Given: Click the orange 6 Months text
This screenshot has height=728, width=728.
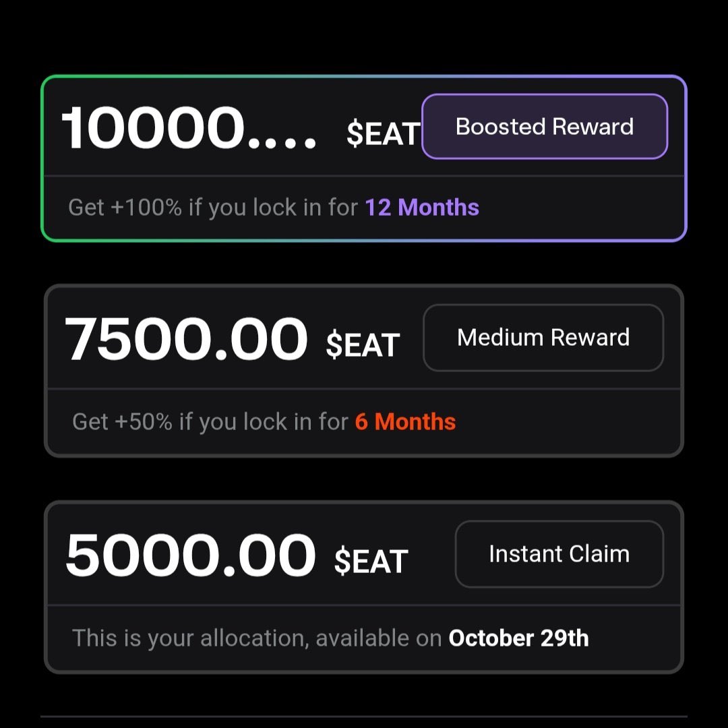Looking at the screenshot, I should coord(405,422).
